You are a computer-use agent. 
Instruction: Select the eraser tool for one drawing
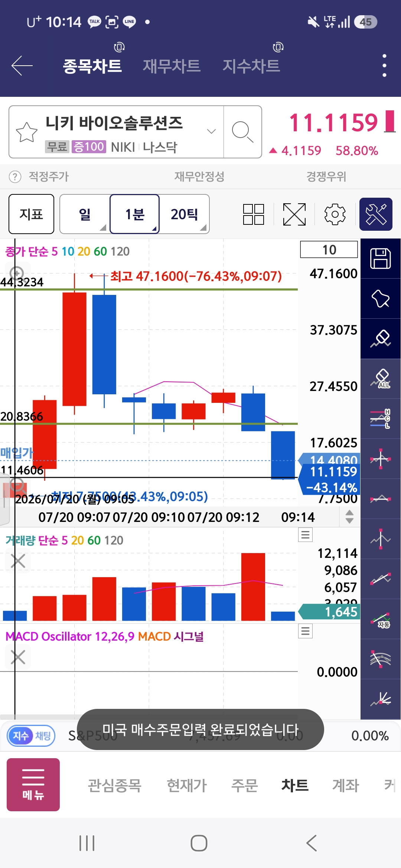(x=381, y=339)
